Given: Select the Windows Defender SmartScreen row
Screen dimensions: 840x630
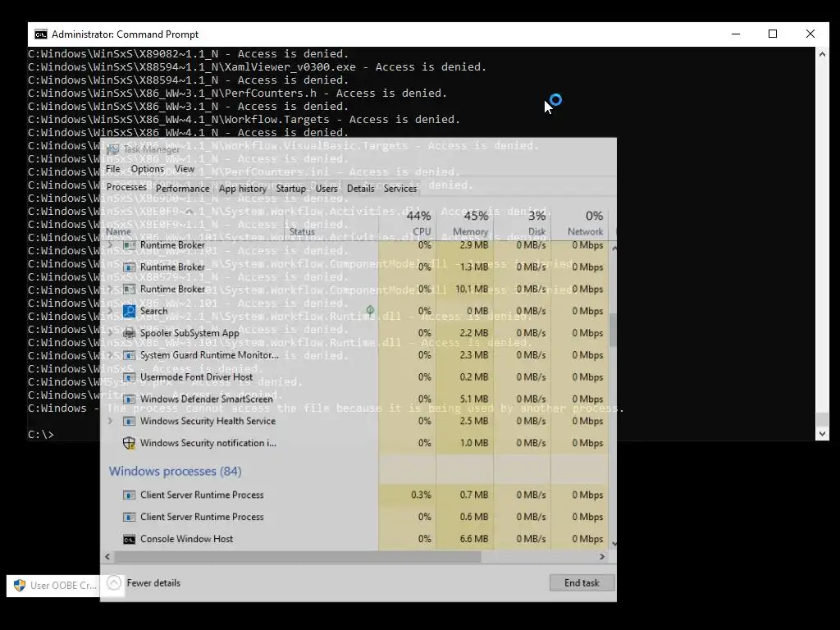Looking at the screenshot, I should (x=355, y=399).
